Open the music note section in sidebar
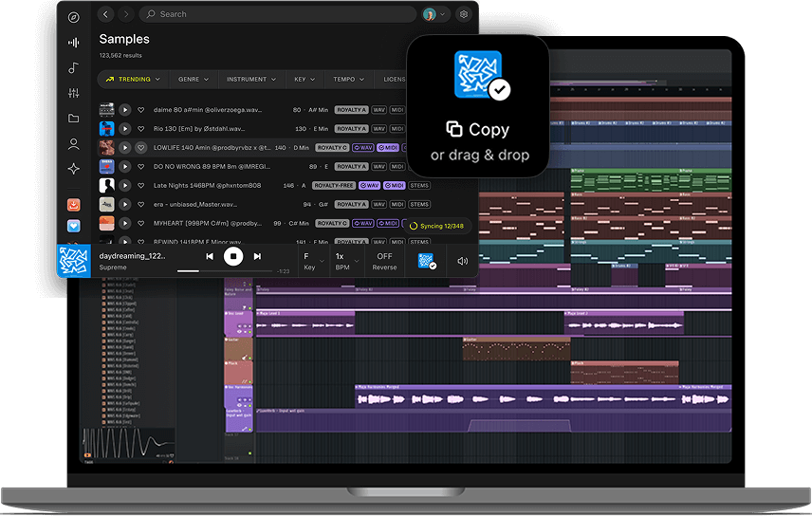 point(74,68)
